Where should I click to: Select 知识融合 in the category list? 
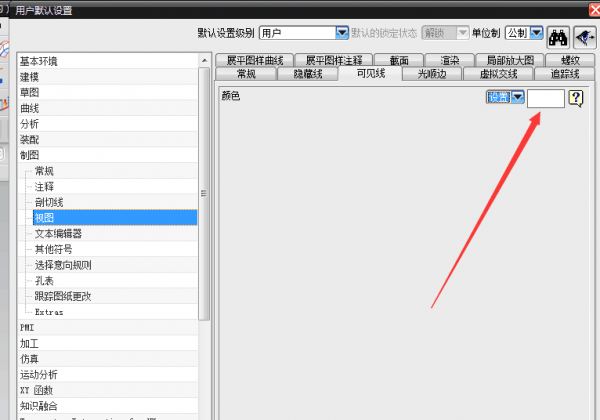point(108,406)
